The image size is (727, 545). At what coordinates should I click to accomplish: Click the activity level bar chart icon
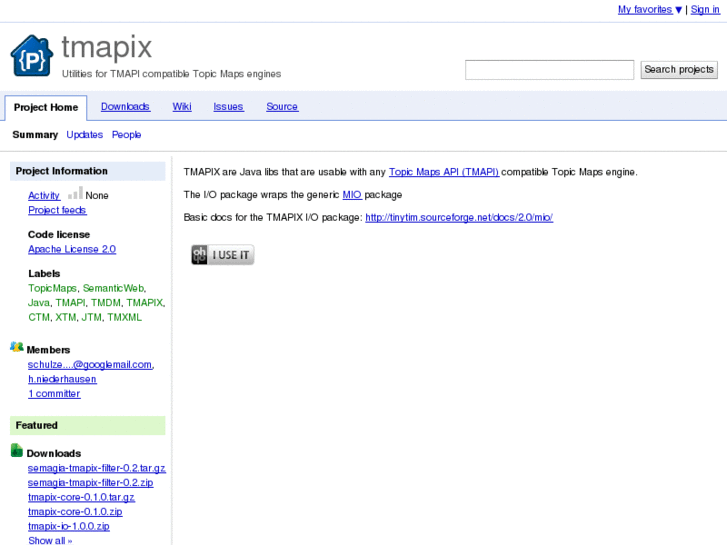point(75,193)
